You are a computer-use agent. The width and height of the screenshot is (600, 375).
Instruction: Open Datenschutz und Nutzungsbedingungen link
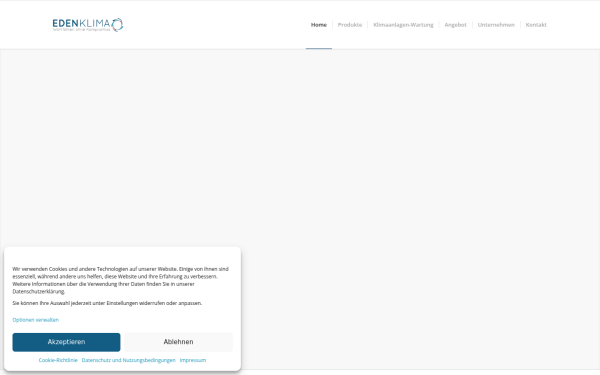click(129, 360)
